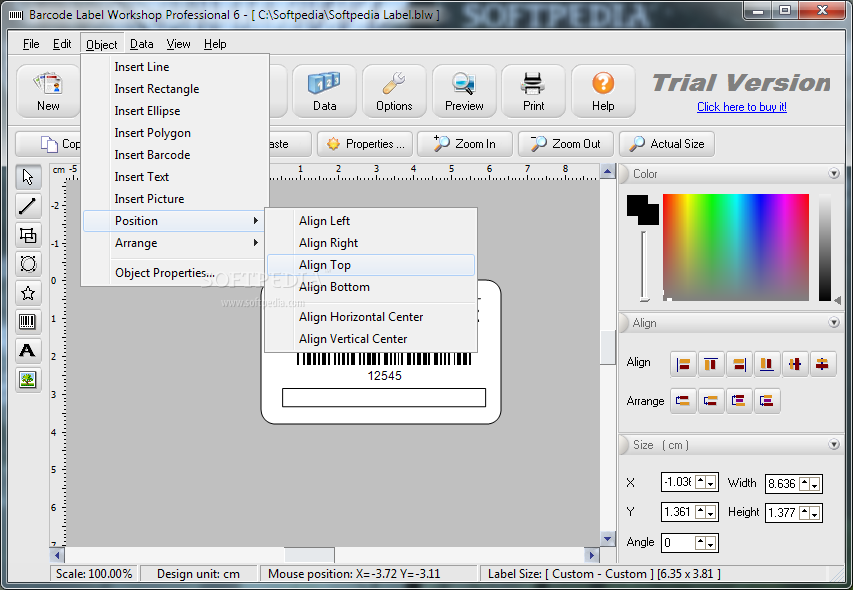Choose Align Horizontal Center
This screenshot has height=590, width=853.
click(x=371, y=317)
